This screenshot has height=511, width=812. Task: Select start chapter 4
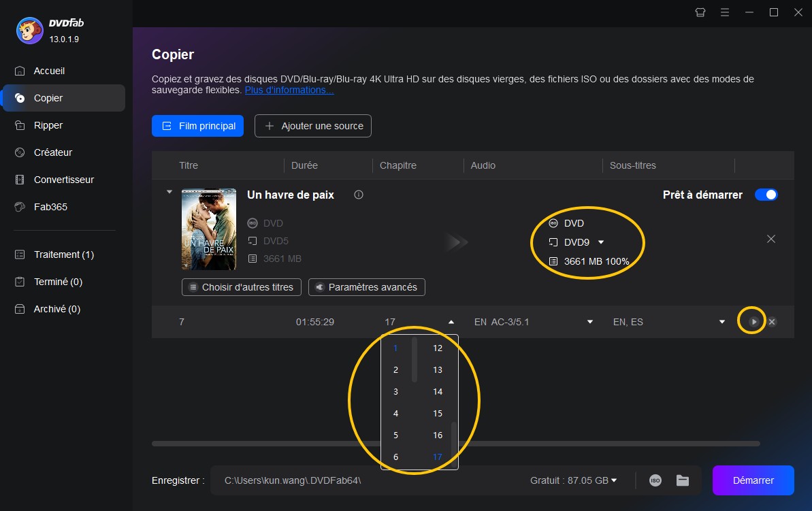pos(395,413)
